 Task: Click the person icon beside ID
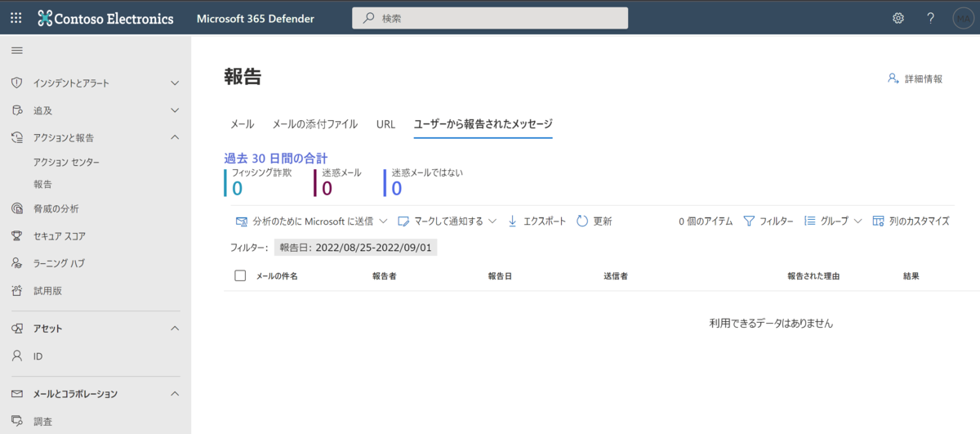click(16, 356)
